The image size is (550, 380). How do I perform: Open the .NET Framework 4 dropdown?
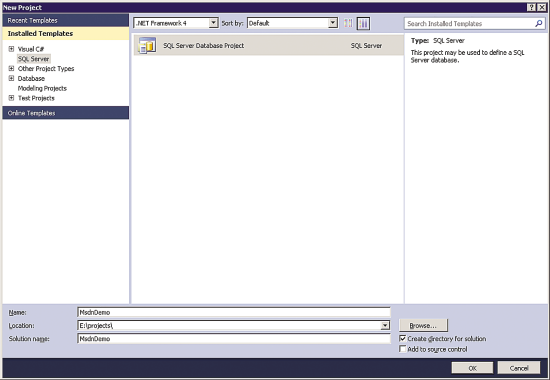(x=213, y=23)
